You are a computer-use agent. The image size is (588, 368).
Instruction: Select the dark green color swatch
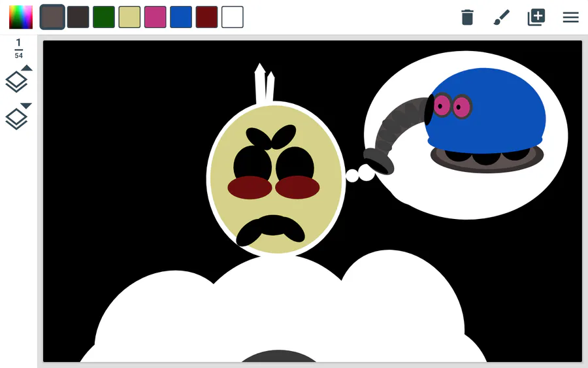[x=104, y=17]
